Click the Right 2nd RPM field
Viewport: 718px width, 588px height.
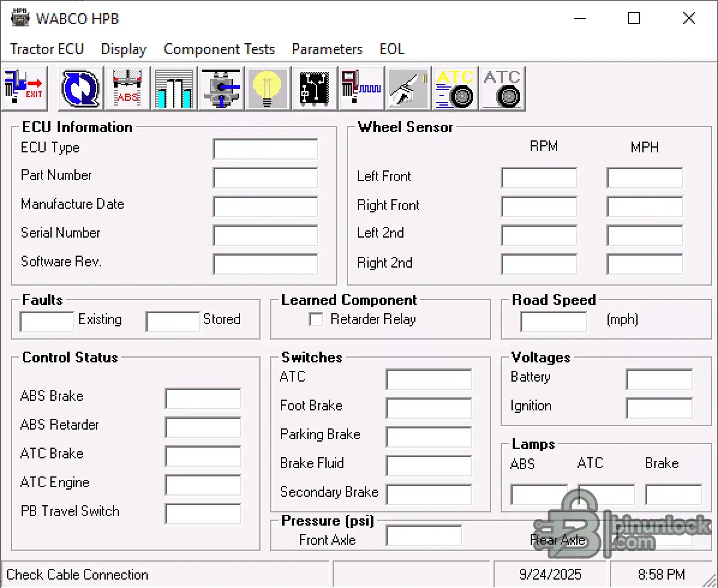(x=539, y=265)
